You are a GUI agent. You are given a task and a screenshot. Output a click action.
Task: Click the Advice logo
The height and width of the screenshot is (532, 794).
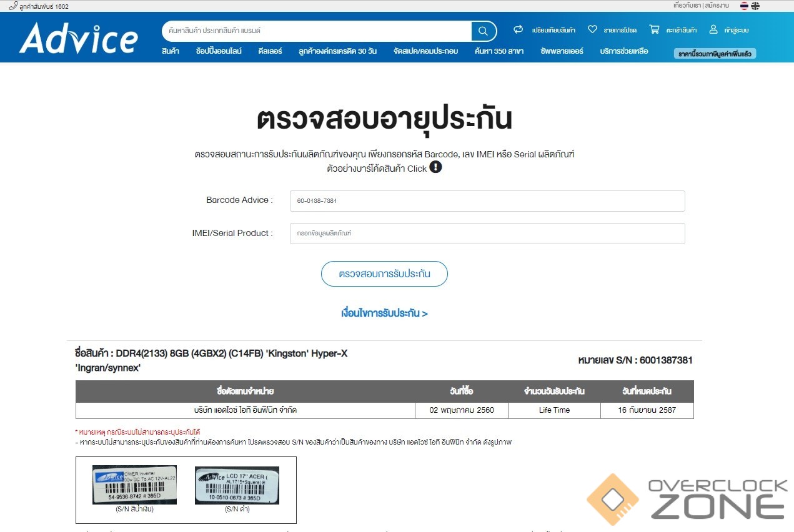(79, 39)
